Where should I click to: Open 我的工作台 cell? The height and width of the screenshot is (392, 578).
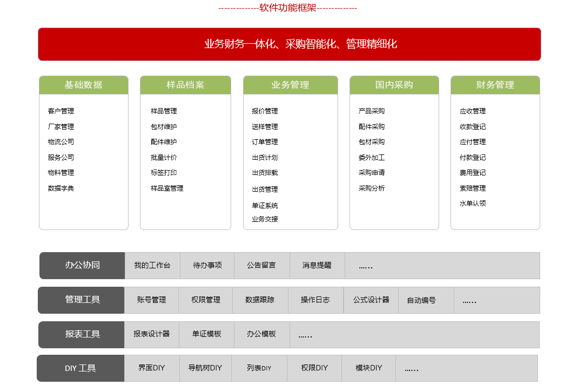point(152,266)
